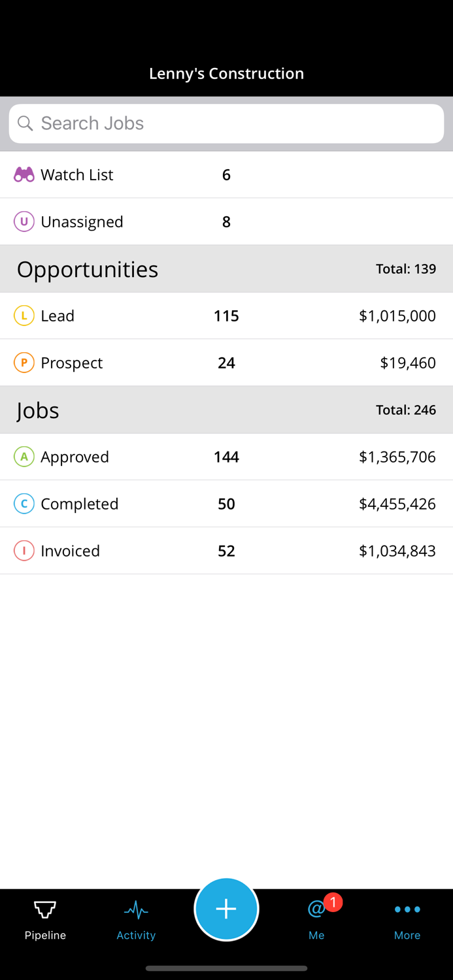
Task: Click inside the Search Jobs field
Action: pos(226,123)
